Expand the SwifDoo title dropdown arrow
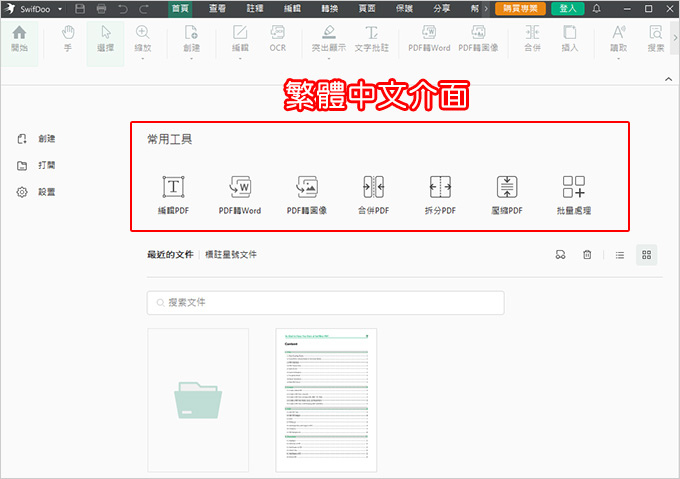The image size is (680, 479). tap(60, 9)
